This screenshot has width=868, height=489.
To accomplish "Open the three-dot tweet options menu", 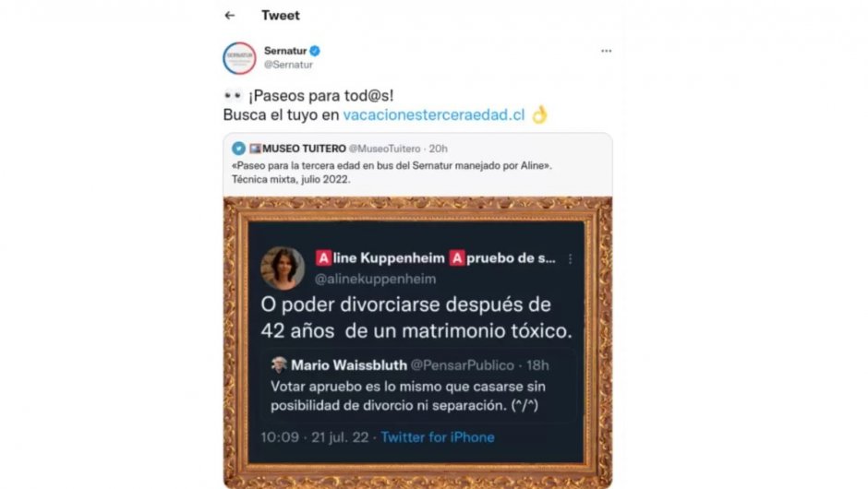I will pyautogui.click(x=606, y=51).
